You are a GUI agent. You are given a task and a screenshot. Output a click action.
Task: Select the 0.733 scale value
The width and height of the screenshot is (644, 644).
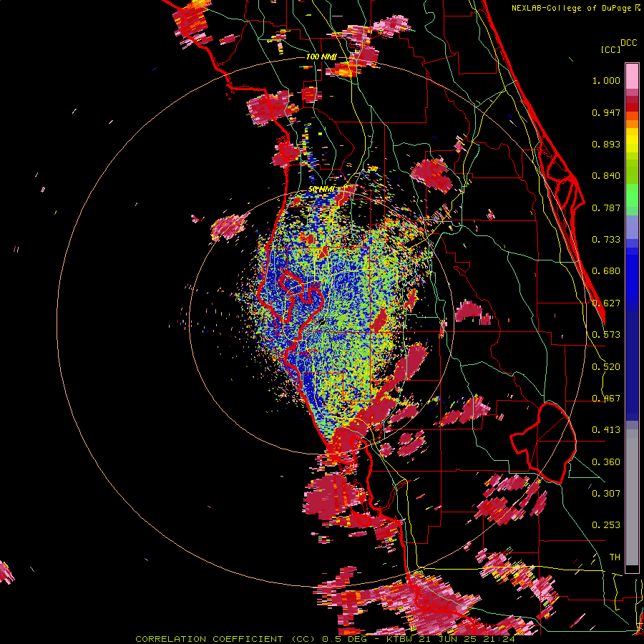tap(606, 240)
